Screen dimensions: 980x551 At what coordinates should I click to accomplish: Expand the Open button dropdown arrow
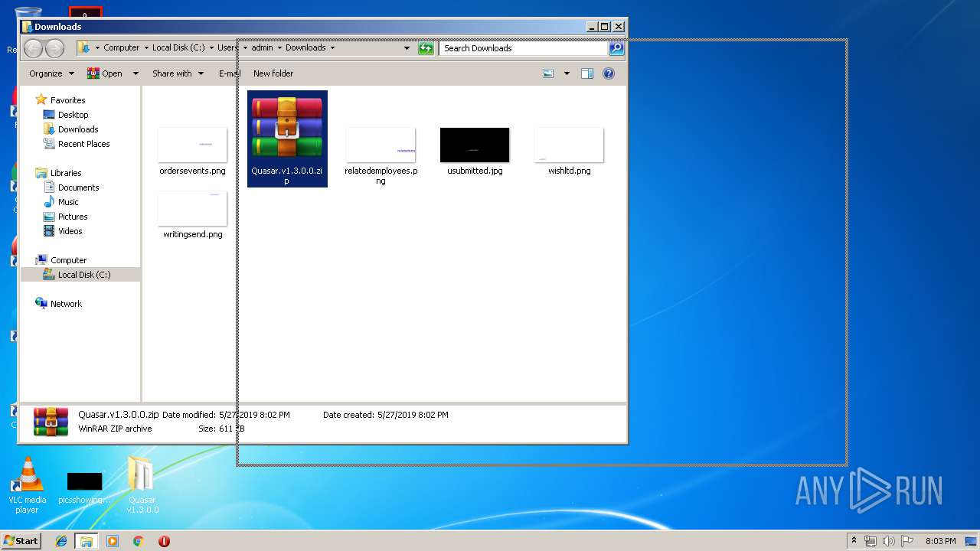[136, 73]
